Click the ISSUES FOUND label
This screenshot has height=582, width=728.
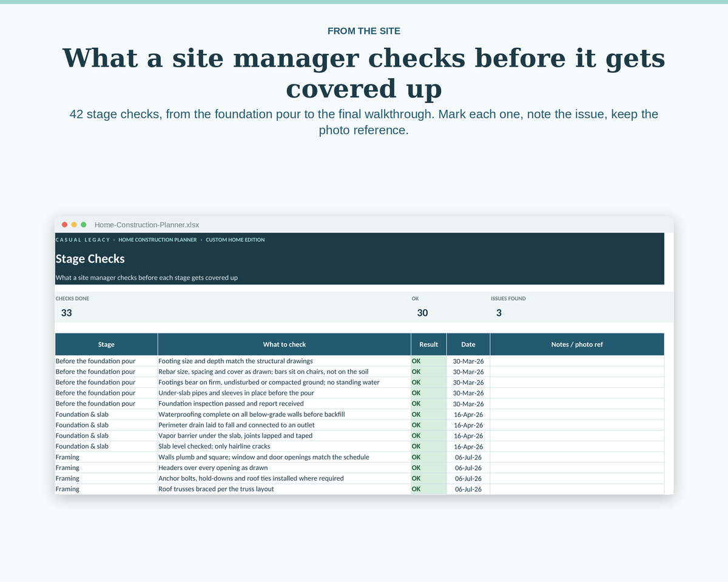click(x=508, y=299)
